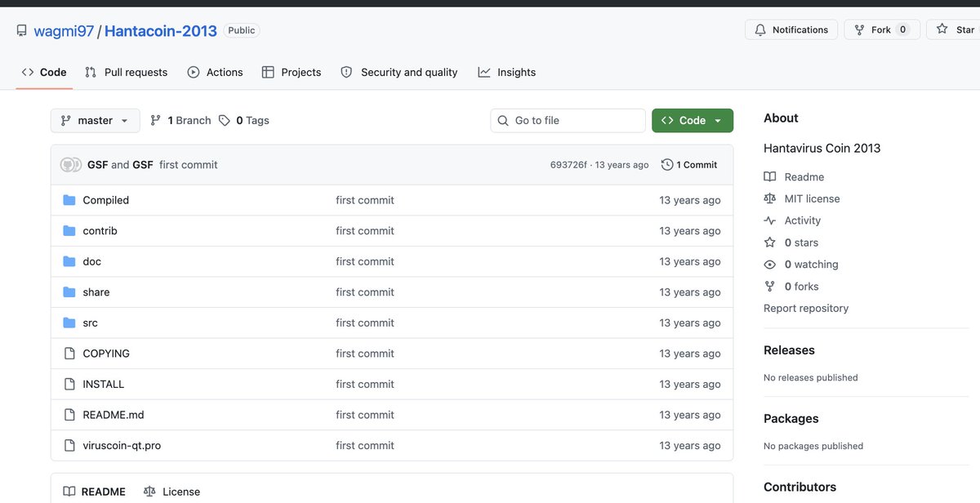Click the clock icon beside 1 Commit

tap(667, 165)
